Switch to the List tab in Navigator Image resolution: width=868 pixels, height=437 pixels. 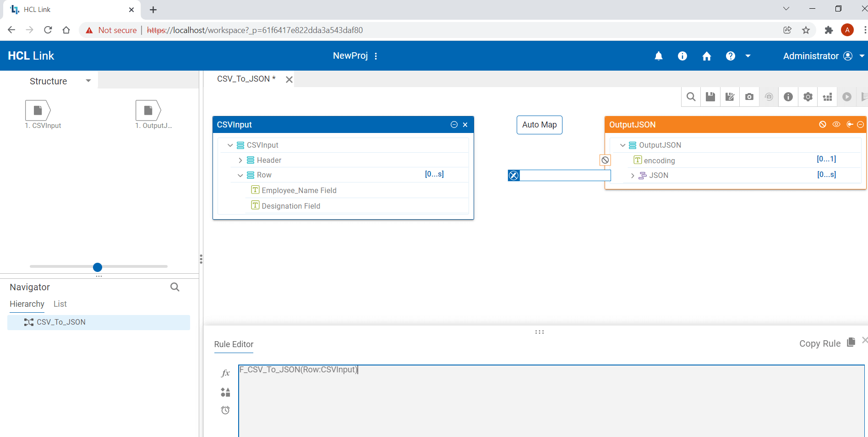[x=60, y=304]
